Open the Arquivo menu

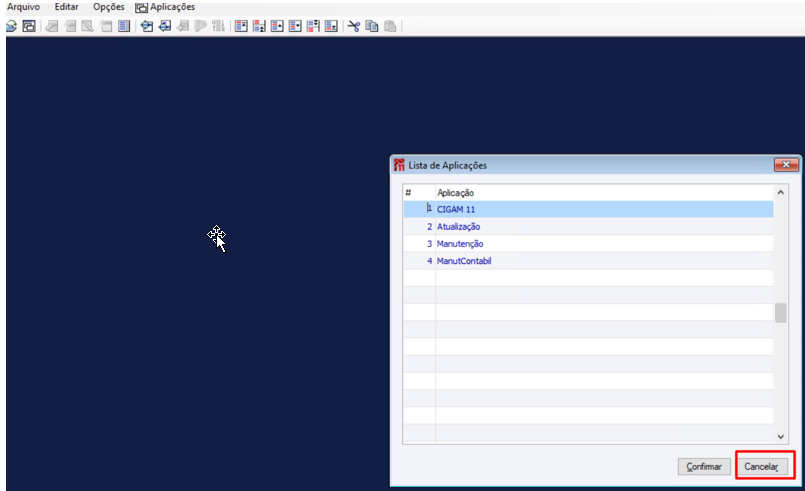pyautogui.click(x=23, y=7)
